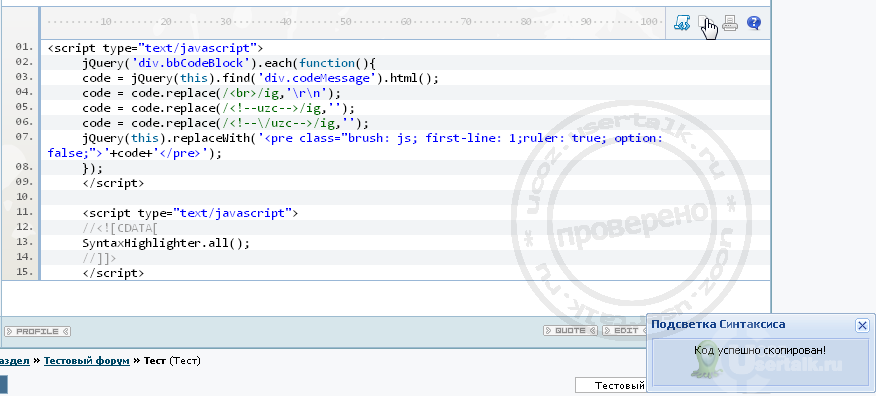
Task: Click the SyntaxHighlighter.all(); code line
Action: click(x=166, y=244)
